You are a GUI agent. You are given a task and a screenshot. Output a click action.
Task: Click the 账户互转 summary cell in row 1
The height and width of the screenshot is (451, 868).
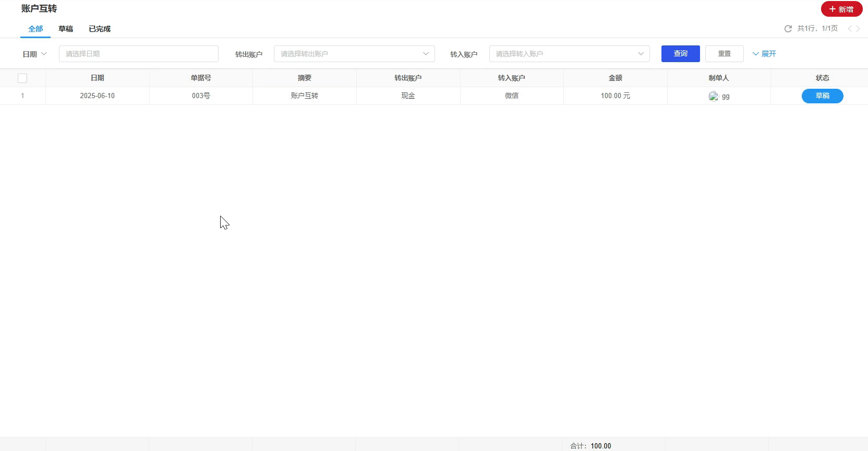(305, 96)
